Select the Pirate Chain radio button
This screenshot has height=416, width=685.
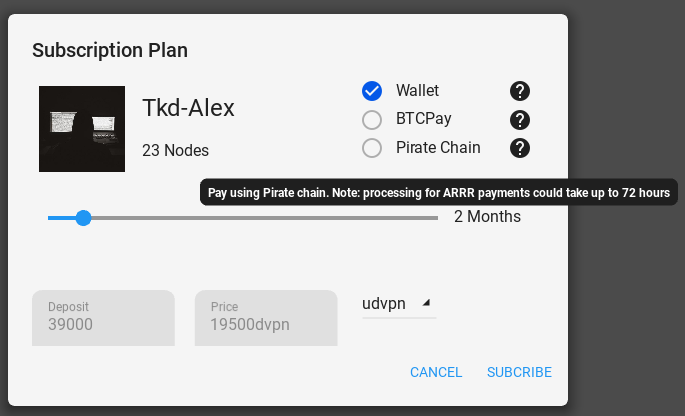pos(372,148)
